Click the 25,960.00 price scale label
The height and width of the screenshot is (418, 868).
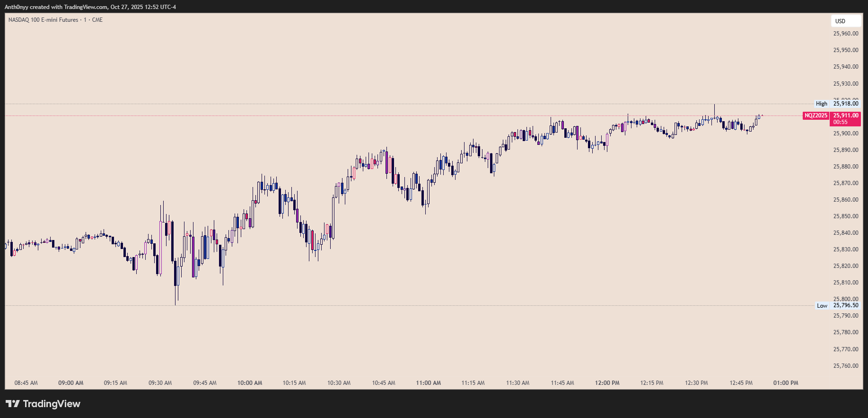[846, 34]
